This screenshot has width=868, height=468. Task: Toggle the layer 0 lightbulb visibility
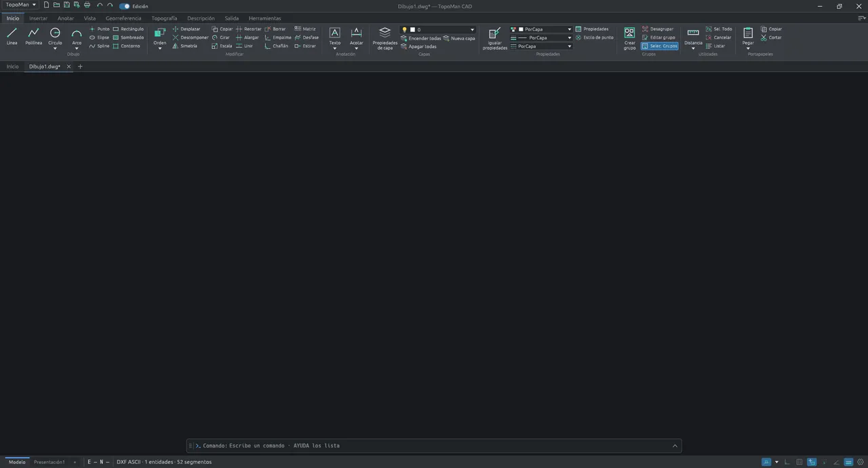point(404,30)
